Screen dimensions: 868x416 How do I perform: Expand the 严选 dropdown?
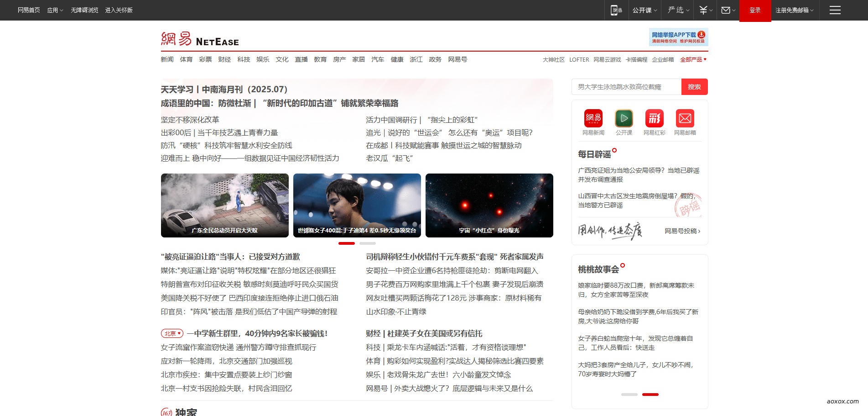click(x=678, y=10)
